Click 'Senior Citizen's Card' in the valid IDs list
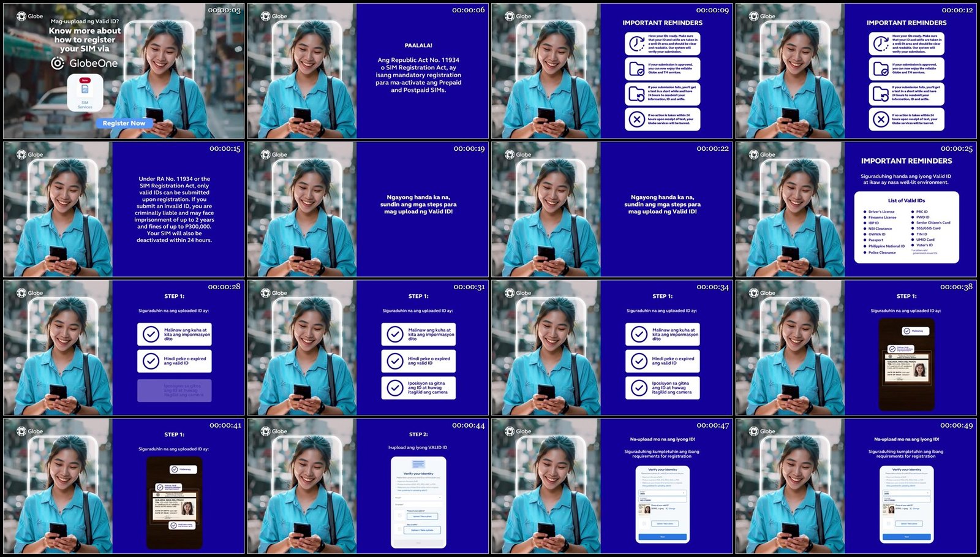The width and height of the screenshot is (980, 557). (x=933, y=223)
